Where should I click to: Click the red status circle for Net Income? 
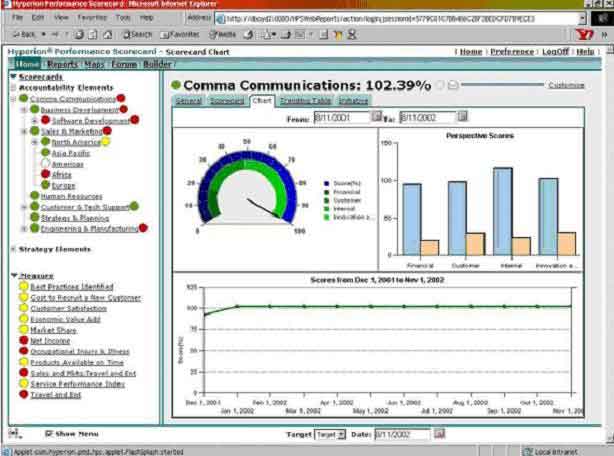24,340
